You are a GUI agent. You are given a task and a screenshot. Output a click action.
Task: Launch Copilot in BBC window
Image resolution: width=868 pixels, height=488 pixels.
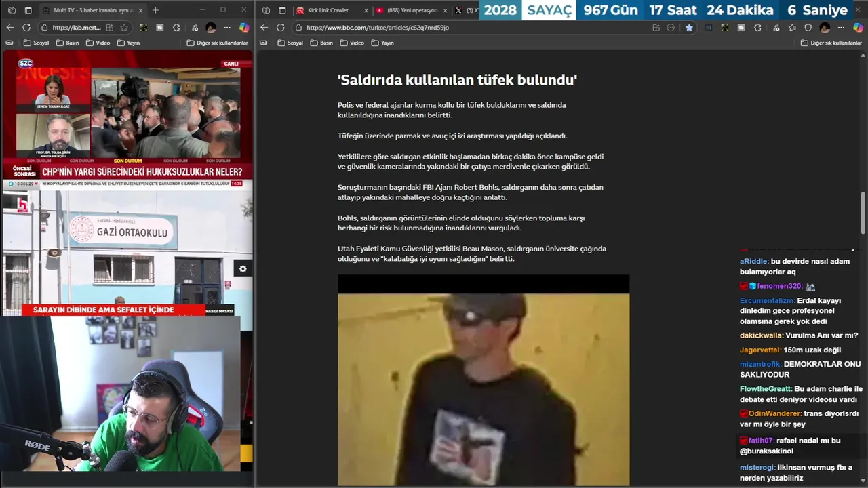pos(859,27)
